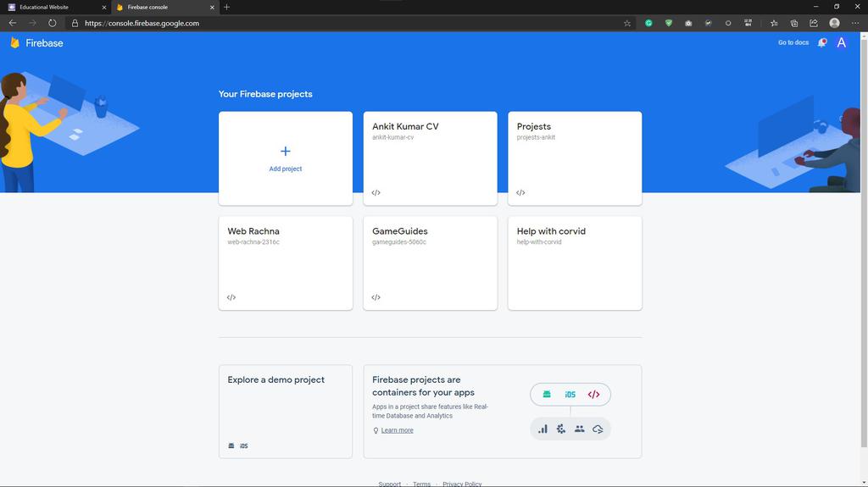Image resolution: width=868 pixels, height=487 pixels.
Task: Click the plus icon to add project
Action: click(285, 151)
